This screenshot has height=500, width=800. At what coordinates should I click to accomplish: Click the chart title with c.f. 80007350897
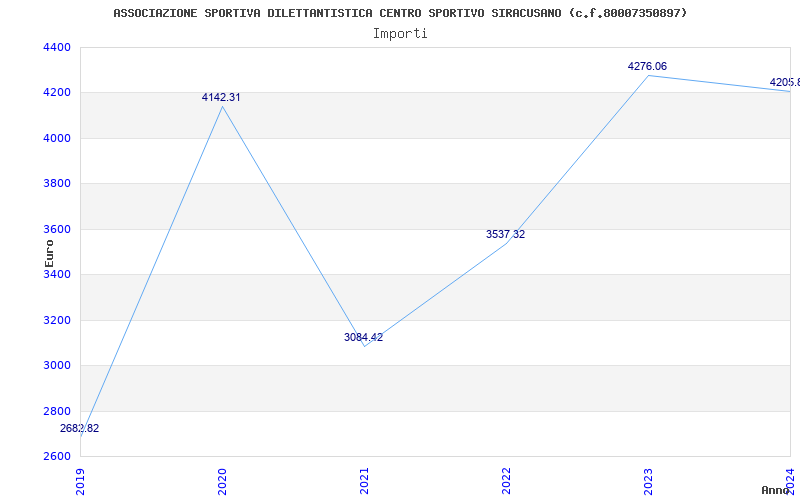point(400,13)
